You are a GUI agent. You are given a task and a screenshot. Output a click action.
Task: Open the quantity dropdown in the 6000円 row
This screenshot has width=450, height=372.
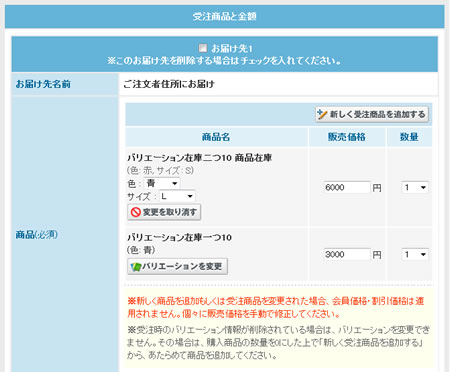[415, 187]
